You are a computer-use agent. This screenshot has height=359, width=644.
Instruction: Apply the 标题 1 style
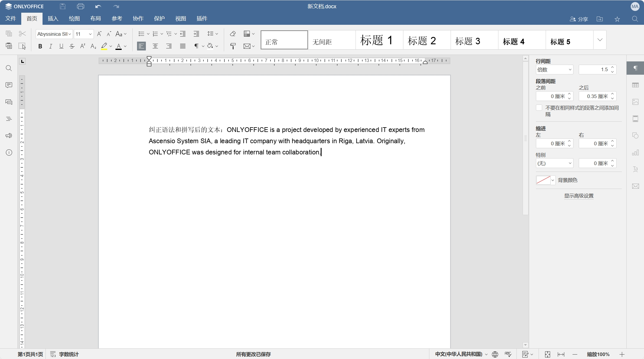point(379,40)
